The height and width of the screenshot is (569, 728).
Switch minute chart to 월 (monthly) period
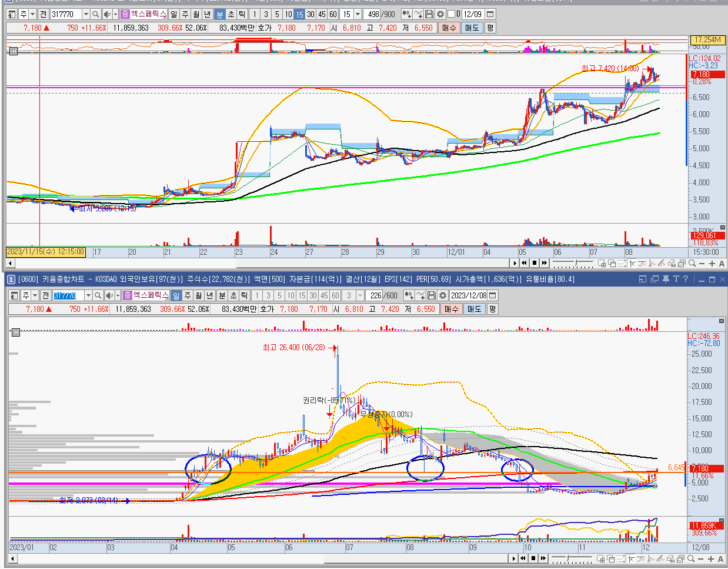(196, 14)
